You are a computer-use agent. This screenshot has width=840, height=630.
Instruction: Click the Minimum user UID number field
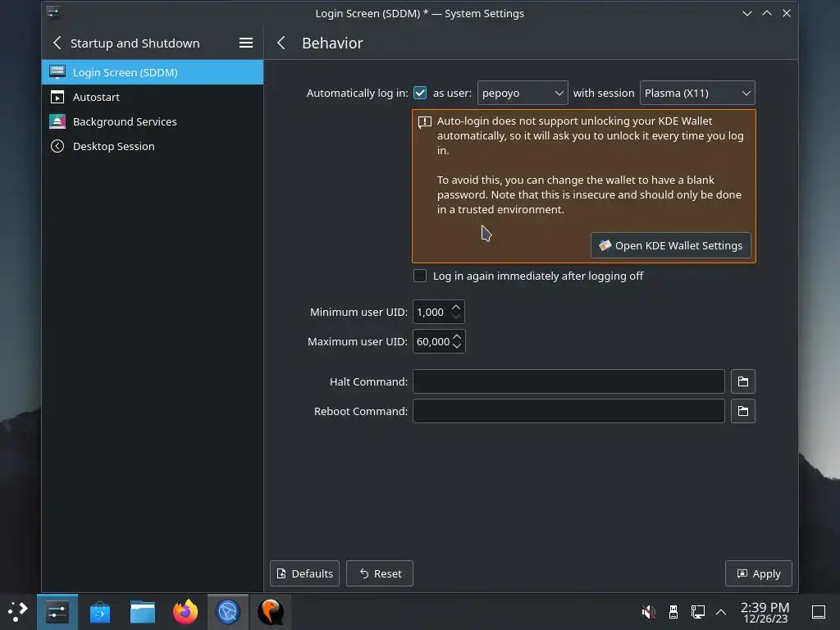(431, 312)
